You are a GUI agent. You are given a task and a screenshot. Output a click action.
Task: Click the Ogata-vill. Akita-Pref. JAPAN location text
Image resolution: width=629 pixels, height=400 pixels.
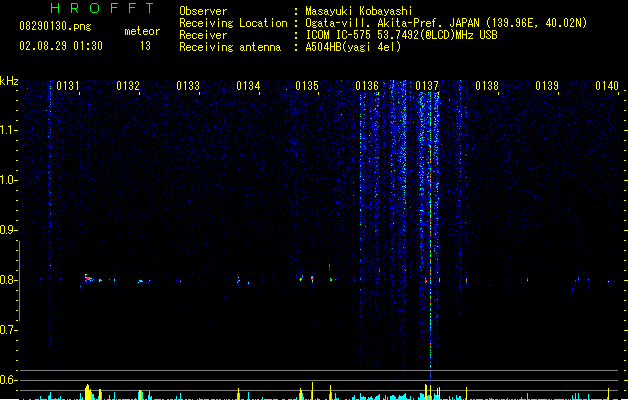446,23
